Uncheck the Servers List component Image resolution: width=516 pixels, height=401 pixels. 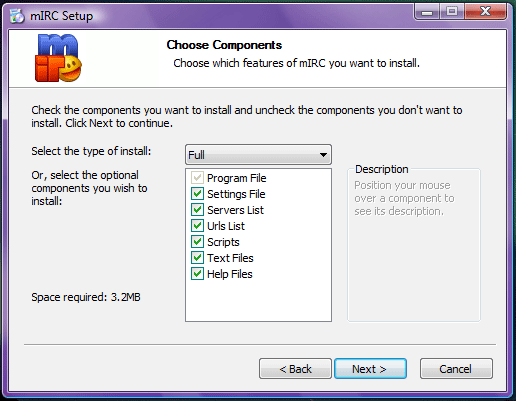[197, 210]
